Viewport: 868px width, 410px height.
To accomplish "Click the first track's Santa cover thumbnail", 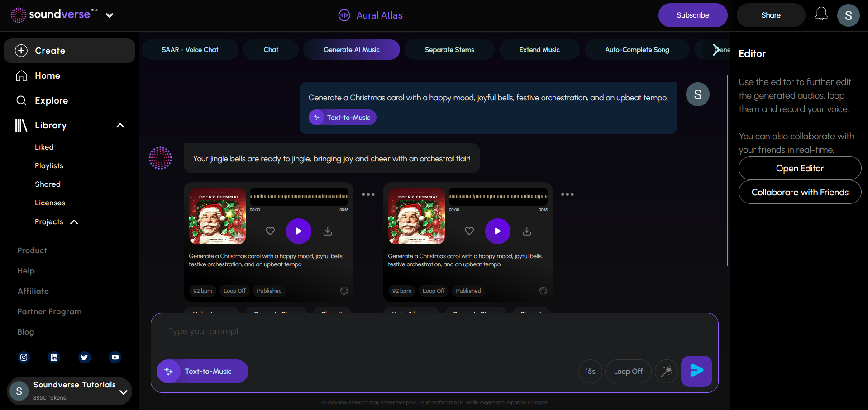I will [x=217, y=216].
